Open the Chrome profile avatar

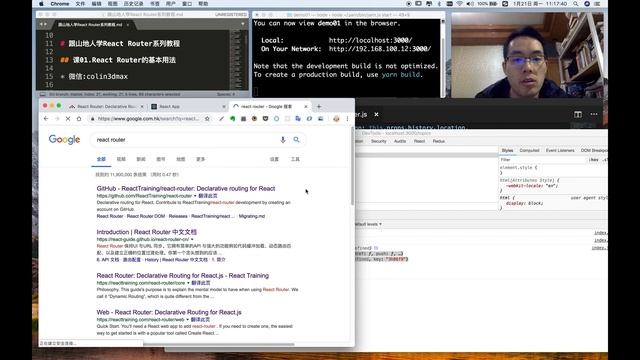pos(336,119)
